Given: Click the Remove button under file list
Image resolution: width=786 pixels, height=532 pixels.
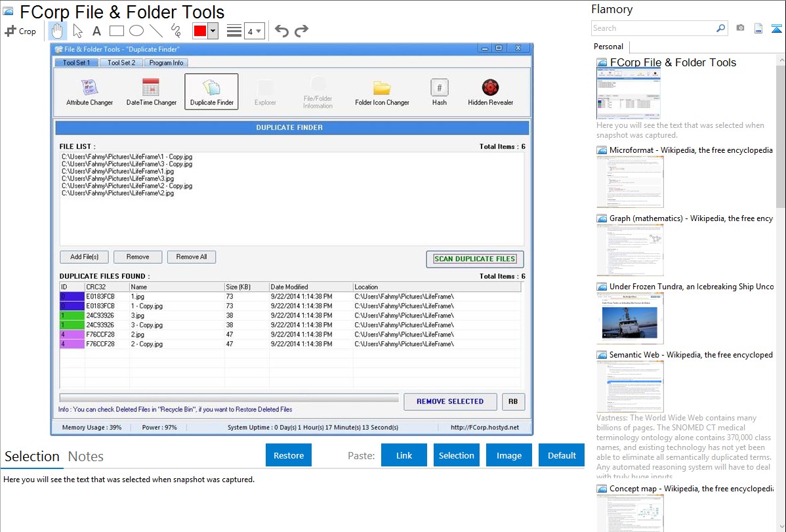Looking at the screenshot, I should coord(138,256).
